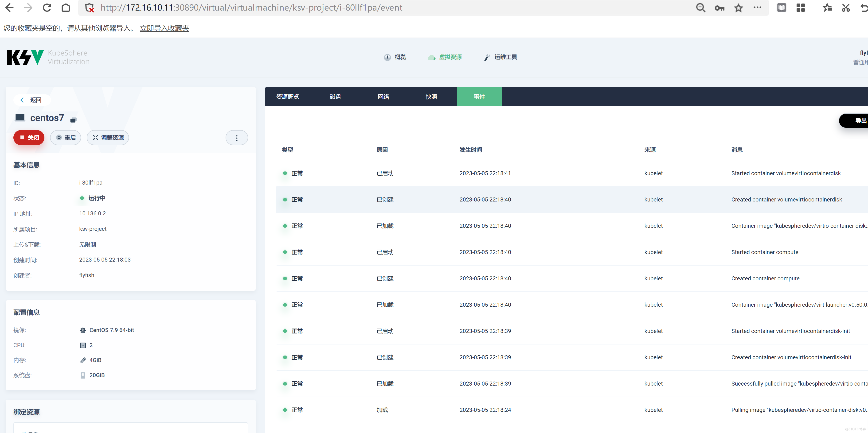Click the 原因 column header

click(382, 150)
